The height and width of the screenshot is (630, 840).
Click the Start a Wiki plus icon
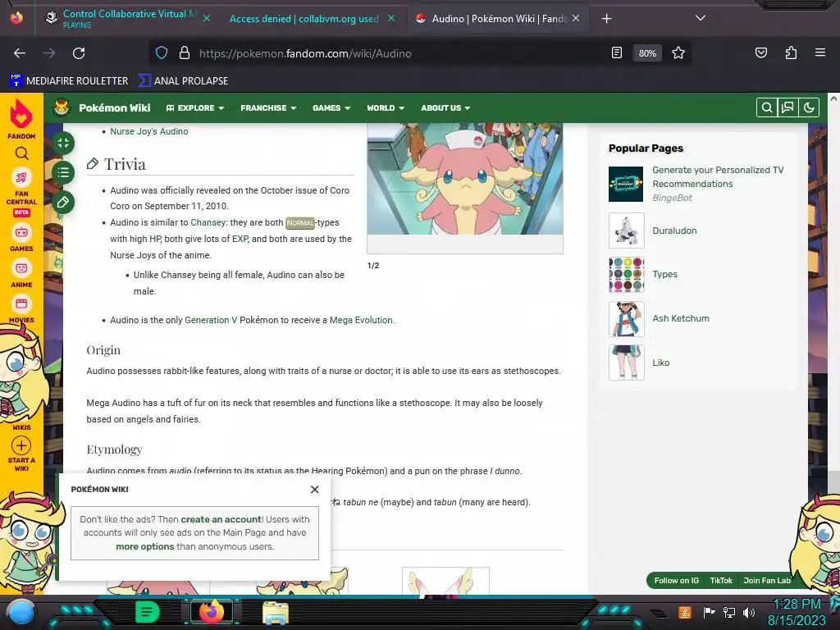click(21, 445)
